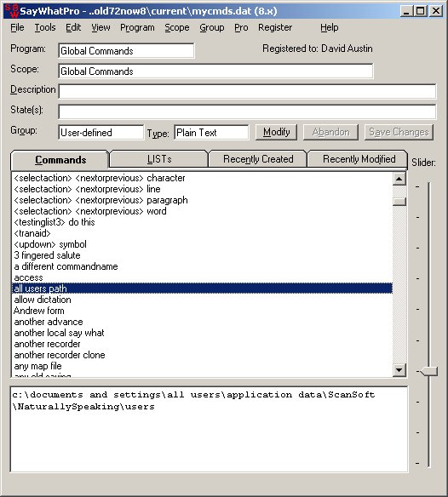The width and height of the screenshot is (448, 497).
Task: Click the command list scroll down arrow
Action: 399,369
